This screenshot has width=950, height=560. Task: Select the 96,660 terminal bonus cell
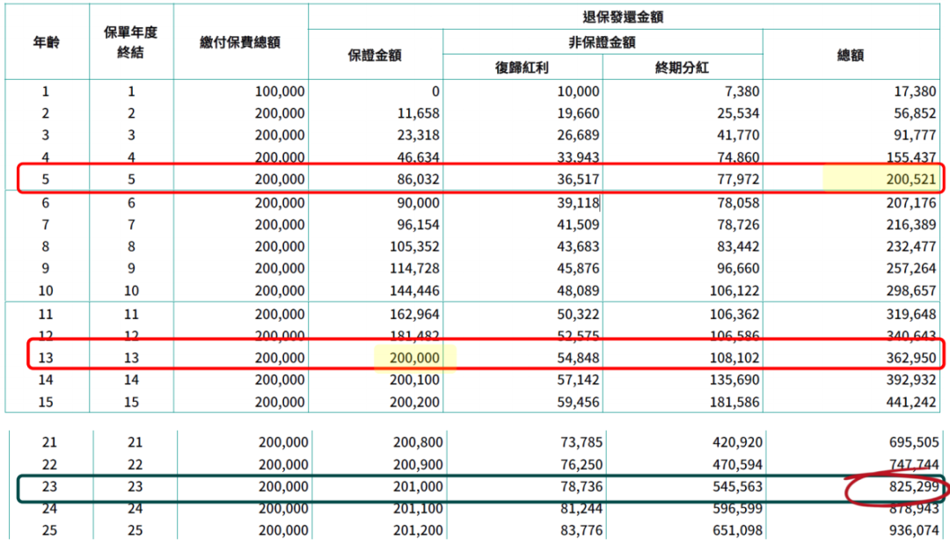[x=738, y=268]
